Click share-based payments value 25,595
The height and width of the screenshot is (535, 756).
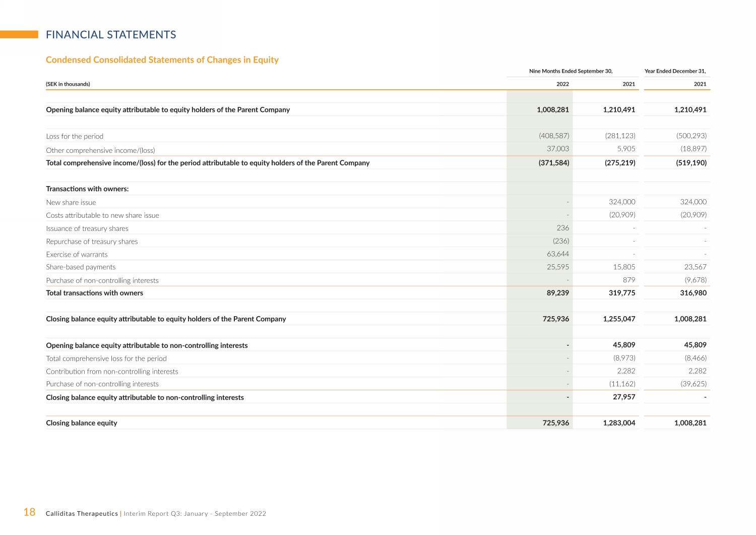558,267
